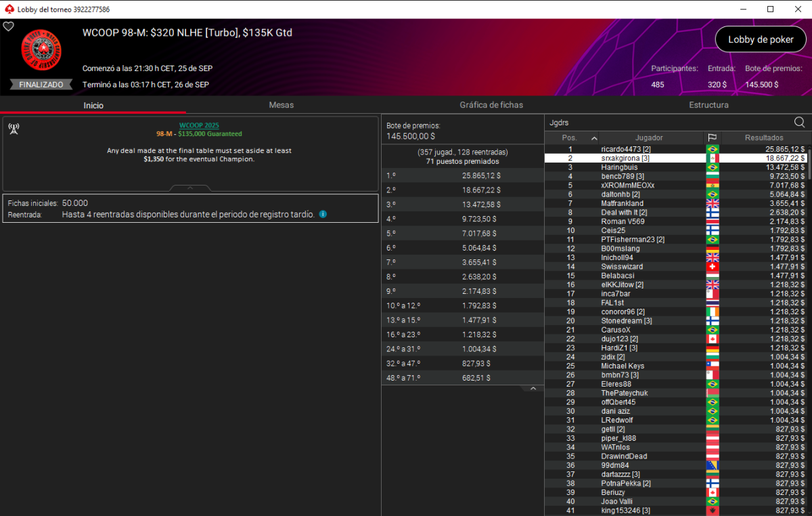Viewport: 812px width, 516px height.
Task: Open the reentry info tooltip icon
Action: click(x=323, y=214)
